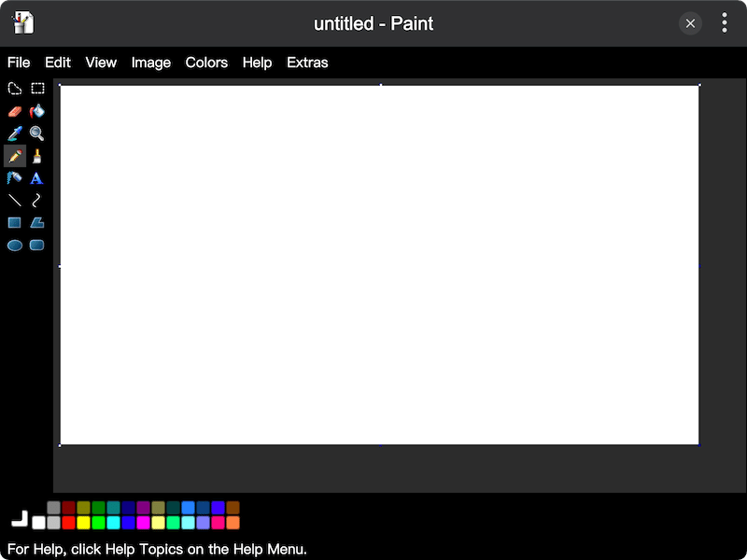Close the untitled - Paint window

(690, 22)
